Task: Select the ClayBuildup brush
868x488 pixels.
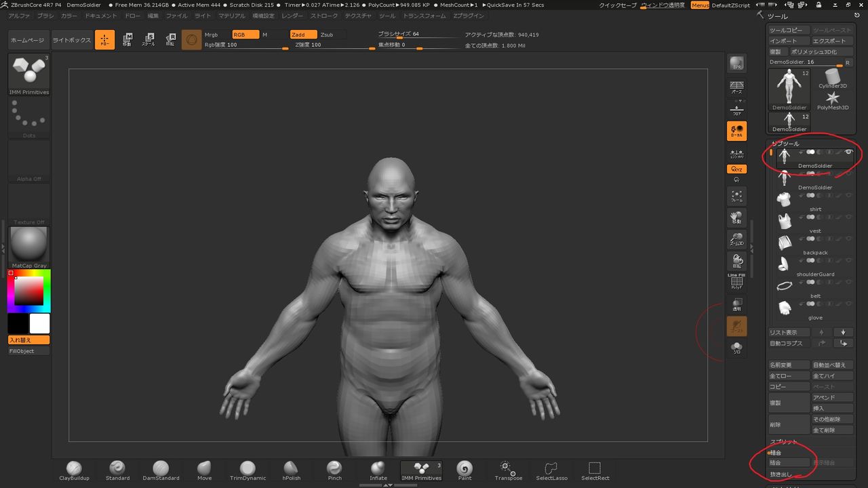Action: tap(74, 469)
